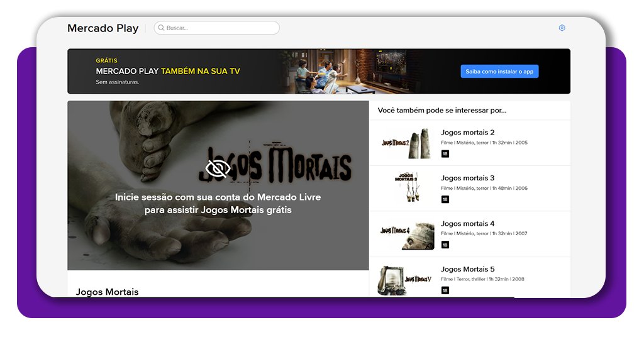This screenshot has width=644, height=337.
Task: Select Jogos Mortais 5 poster thumbnail
Action: (x=406, y=280)
